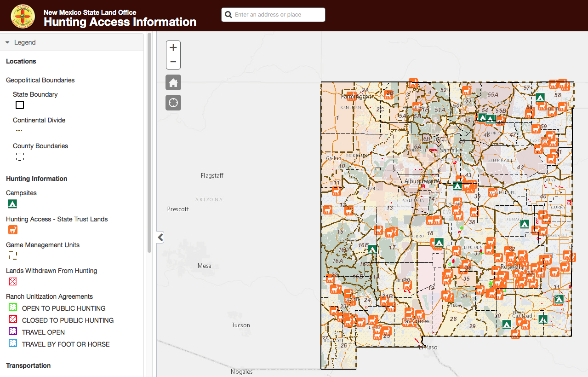Click the Hunting Access orange legend symbol

[12, 230]
